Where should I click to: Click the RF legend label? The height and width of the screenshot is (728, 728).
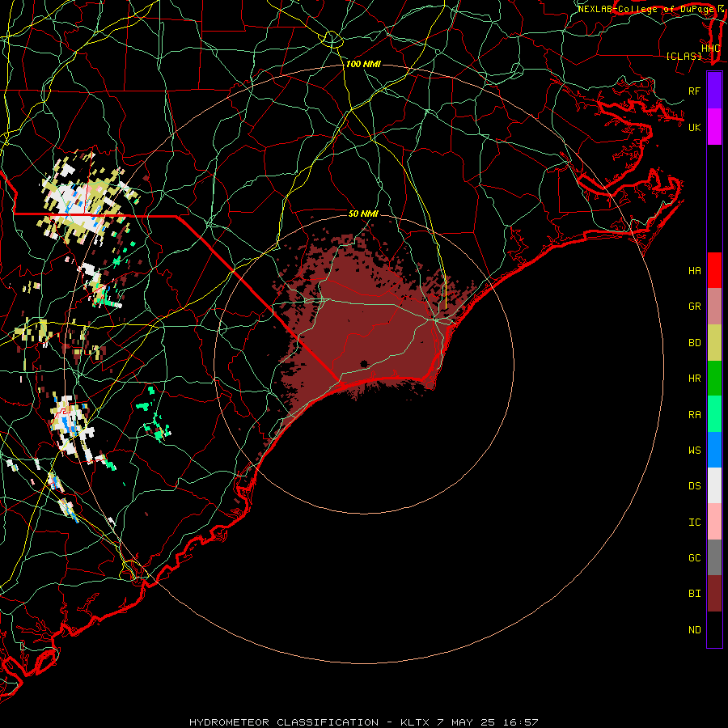coord(694,91)
